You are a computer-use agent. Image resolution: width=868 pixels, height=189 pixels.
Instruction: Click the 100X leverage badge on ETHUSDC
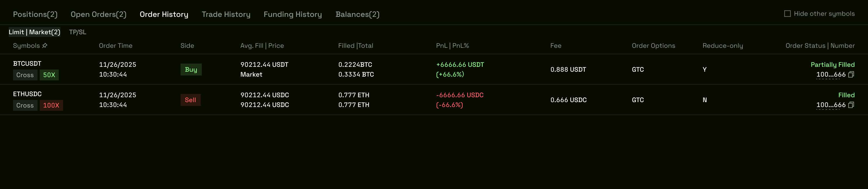pos(51,105)
